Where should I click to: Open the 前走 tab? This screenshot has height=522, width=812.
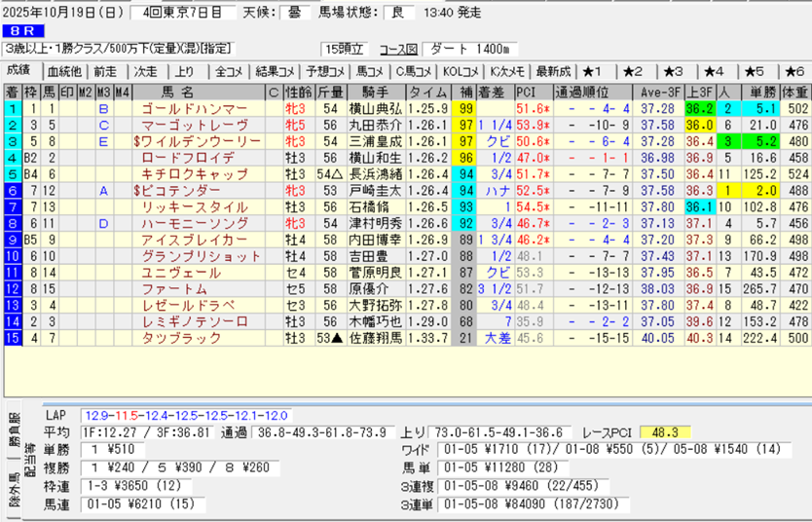click(104, 71)
